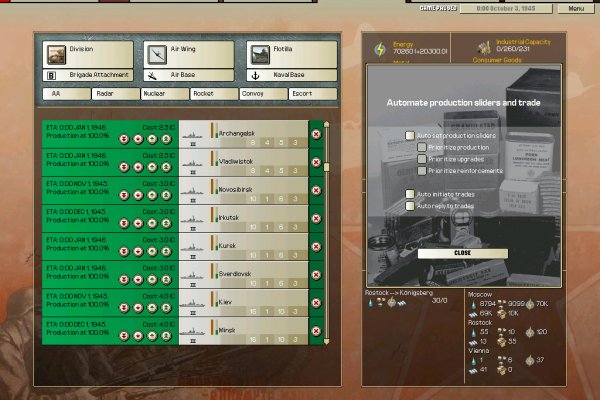Move Sverdlovsk to top of queue
The width and height of the screenshot is (600, 400).
coord(166,280)
